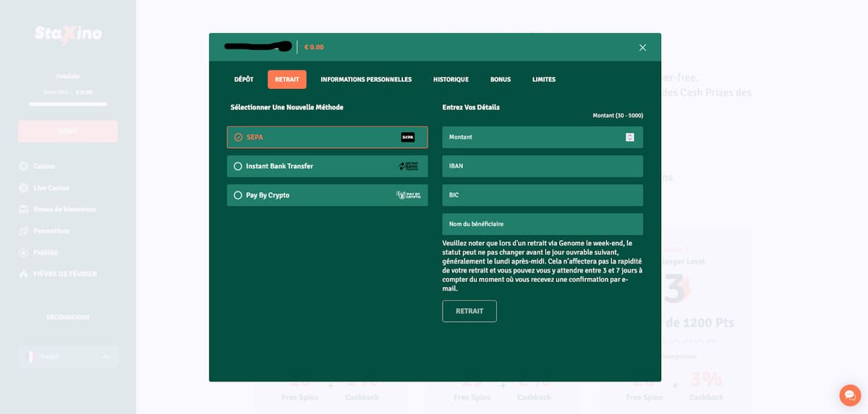The height and width of the screenshot is (414, 868).
Task: Click the IBAN input field
Action: pos(542,166)
